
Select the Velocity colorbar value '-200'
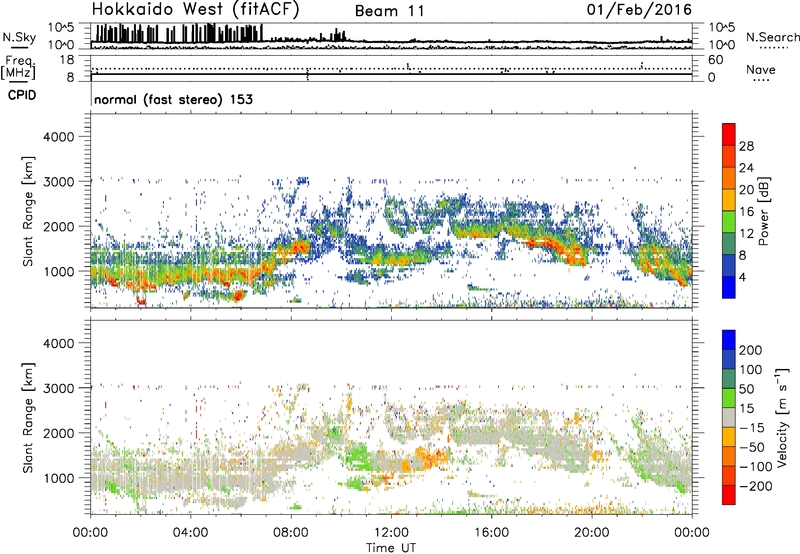756,486
